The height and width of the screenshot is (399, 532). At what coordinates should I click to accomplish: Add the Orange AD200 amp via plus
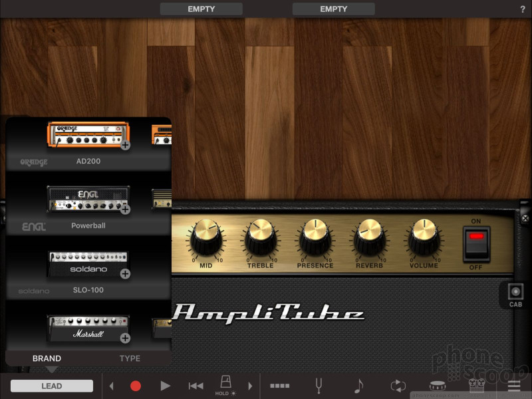pyautogui.click(x=125, y=145)
